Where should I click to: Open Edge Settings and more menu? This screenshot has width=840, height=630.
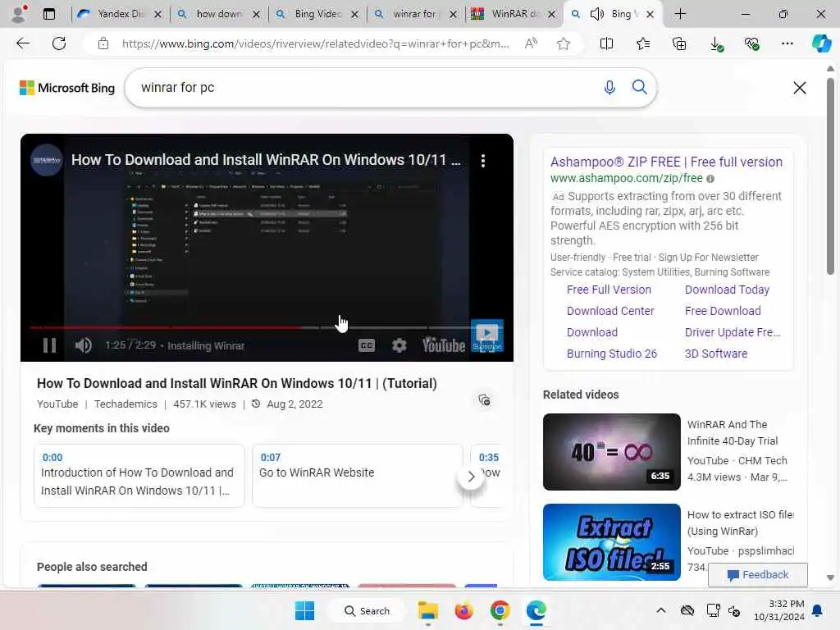(787, 43)
